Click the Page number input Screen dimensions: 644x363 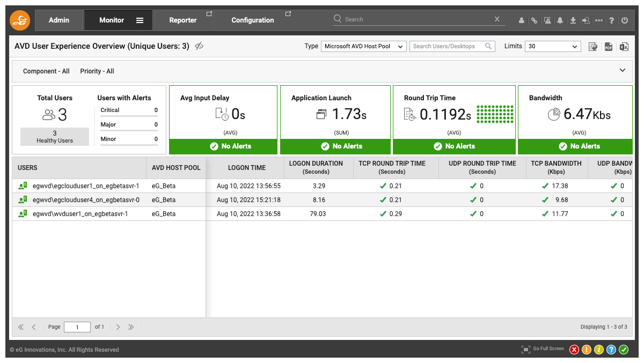[77, 327]
